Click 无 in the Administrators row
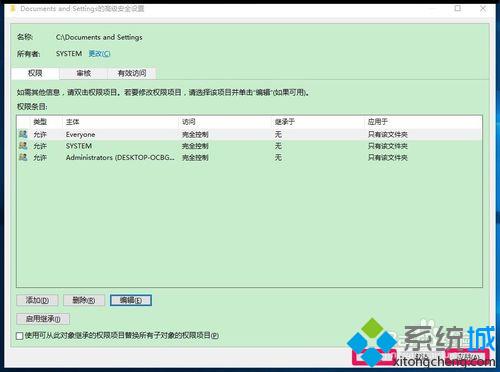 tap(278, 157)
